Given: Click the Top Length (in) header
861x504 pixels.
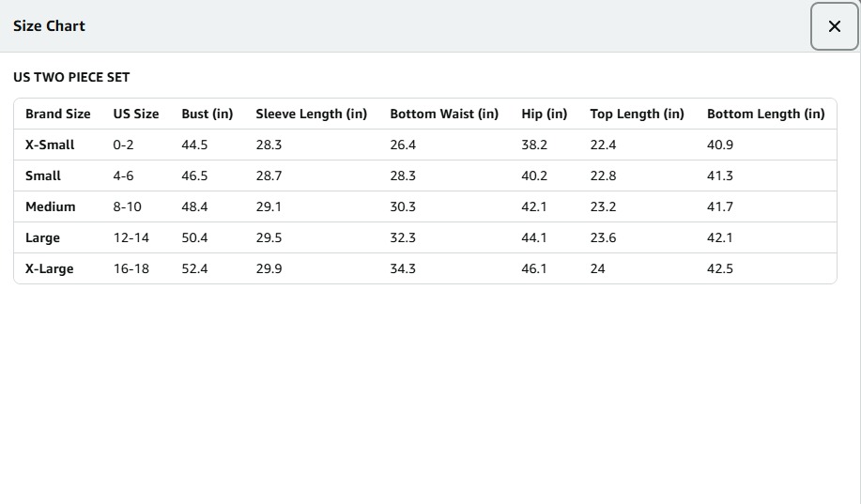Looking at the screenshot, I should point(637,114).
